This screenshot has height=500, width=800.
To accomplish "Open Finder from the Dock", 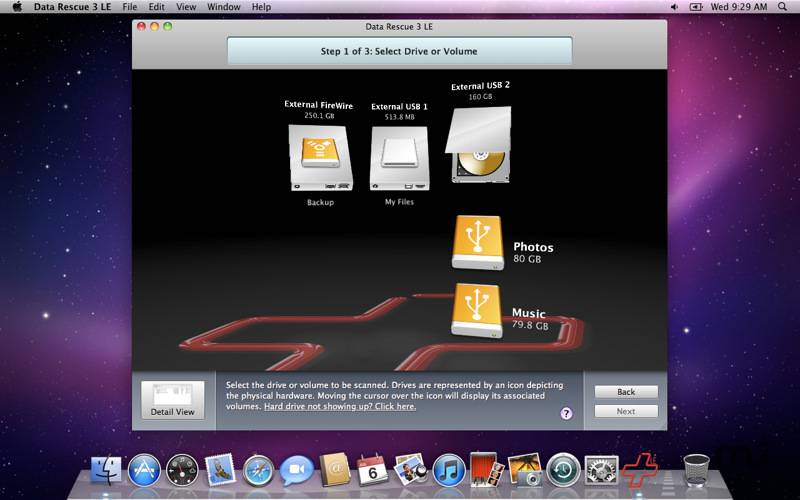I will tap(106, 470).
